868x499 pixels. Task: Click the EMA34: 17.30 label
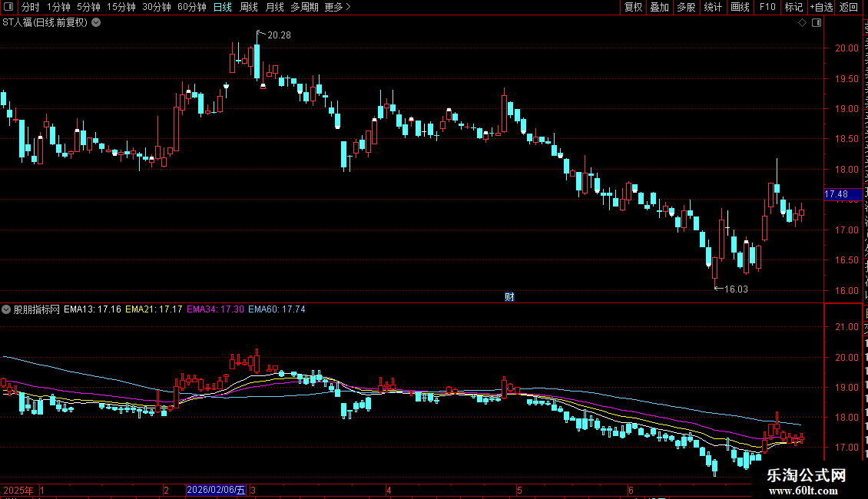coord(215,309)
